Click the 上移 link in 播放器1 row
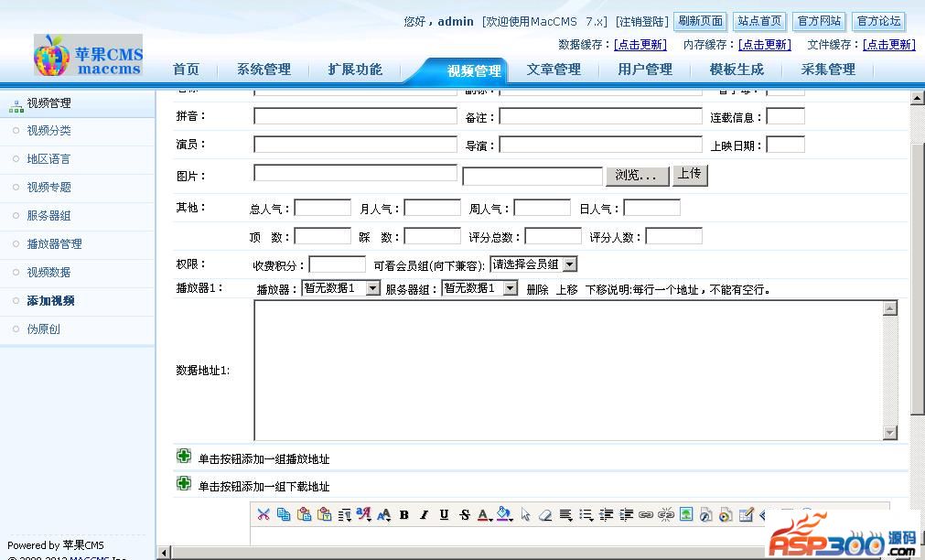 coord(567,290)
